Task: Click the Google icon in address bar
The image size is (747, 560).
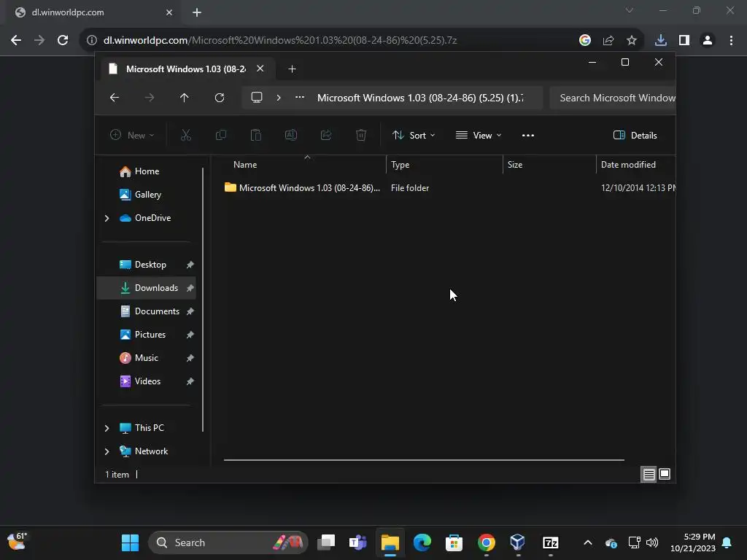Action: 585,41
